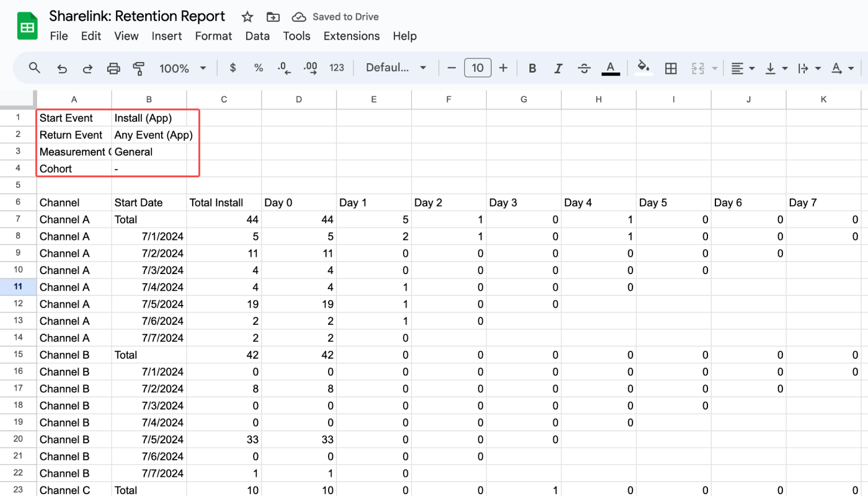
Task: Select the Start Event cell
Action: [x=74, y=118]
